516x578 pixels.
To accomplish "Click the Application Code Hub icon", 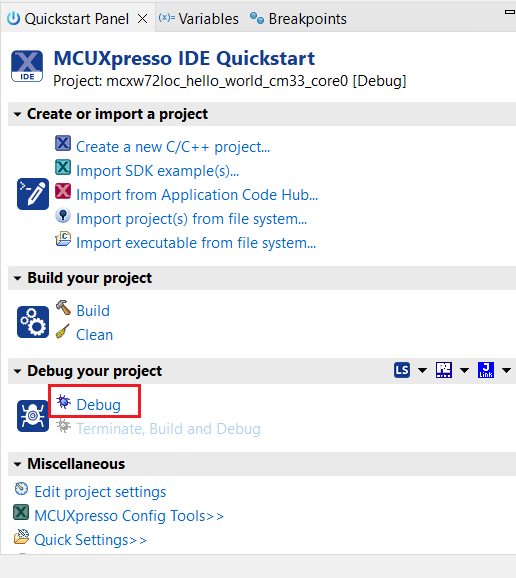I will (x=63, y=191).
